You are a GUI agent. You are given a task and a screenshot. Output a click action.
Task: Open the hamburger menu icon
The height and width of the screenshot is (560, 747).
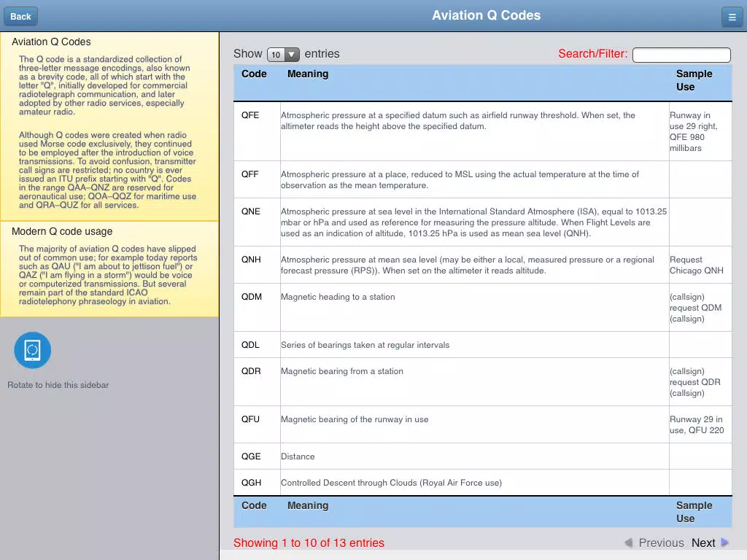click(732, 17)
